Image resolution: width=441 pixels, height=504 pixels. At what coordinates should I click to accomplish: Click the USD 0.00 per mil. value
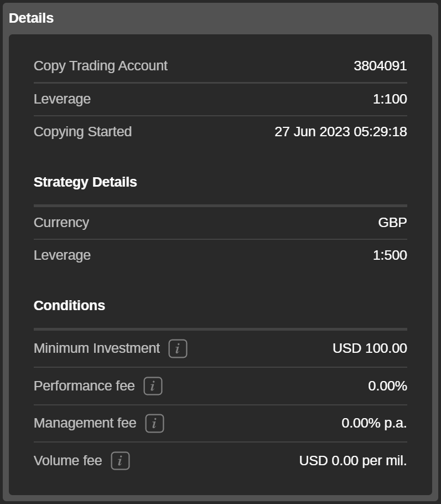[x=352, y=461]
